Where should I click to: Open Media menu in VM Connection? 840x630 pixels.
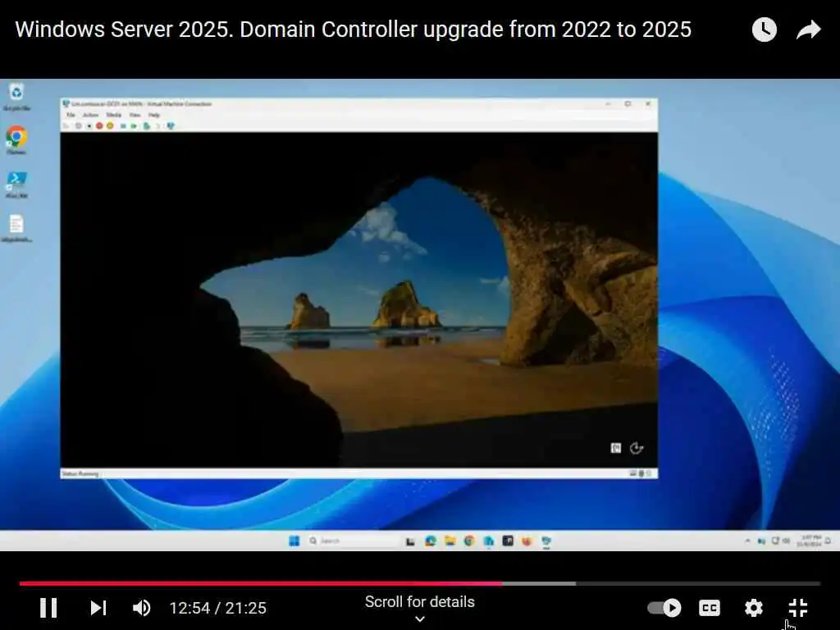click(113, 115)
